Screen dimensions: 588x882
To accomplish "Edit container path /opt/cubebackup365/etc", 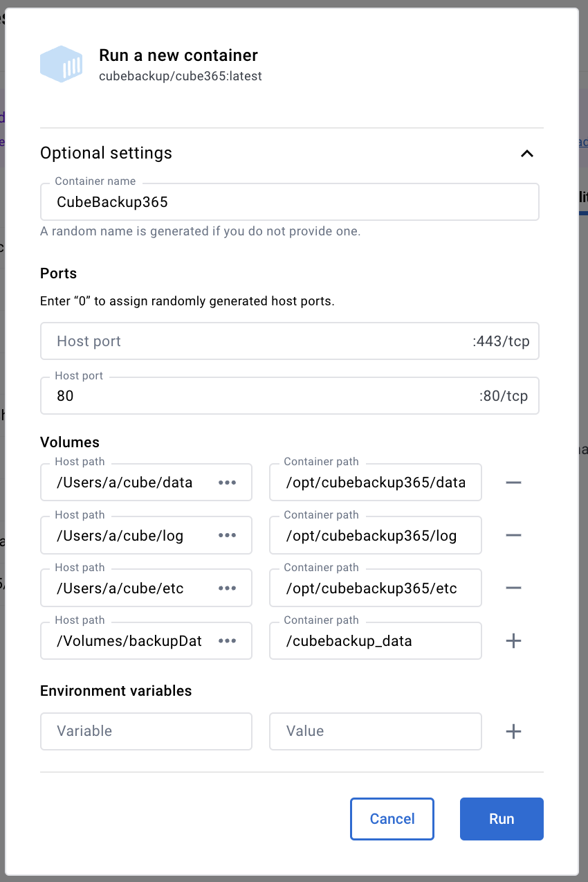I will click(376, 588).
